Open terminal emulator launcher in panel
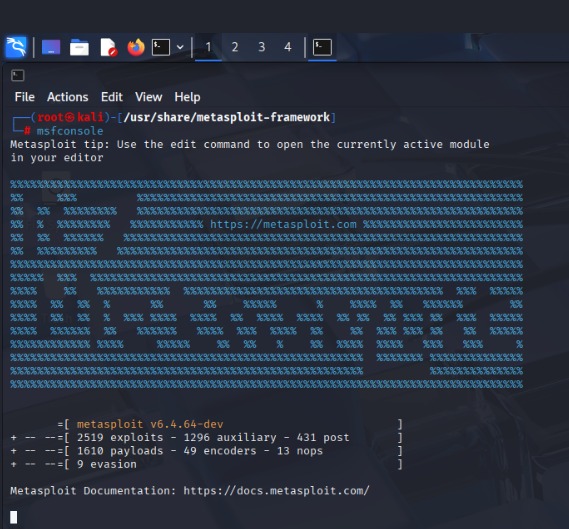569x529 pixels. coord(161,47)
